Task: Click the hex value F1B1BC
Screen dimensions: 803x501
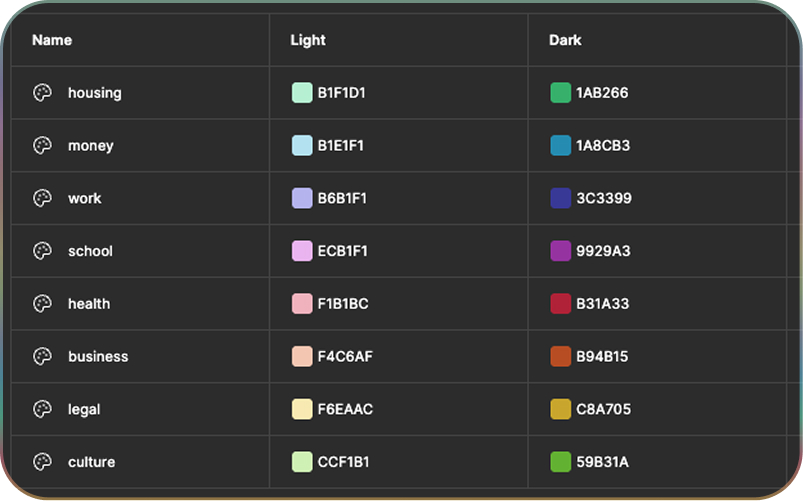Action: point(343,304)
